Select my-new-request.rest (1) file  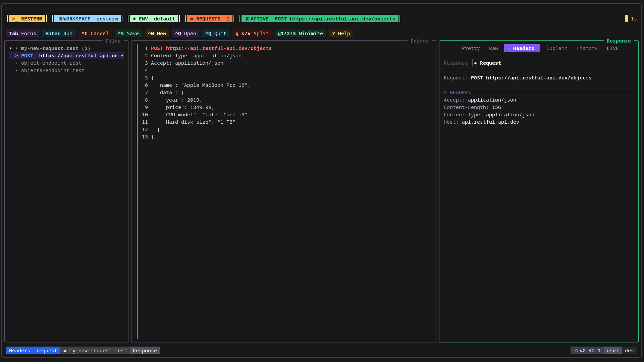point(56,48)
